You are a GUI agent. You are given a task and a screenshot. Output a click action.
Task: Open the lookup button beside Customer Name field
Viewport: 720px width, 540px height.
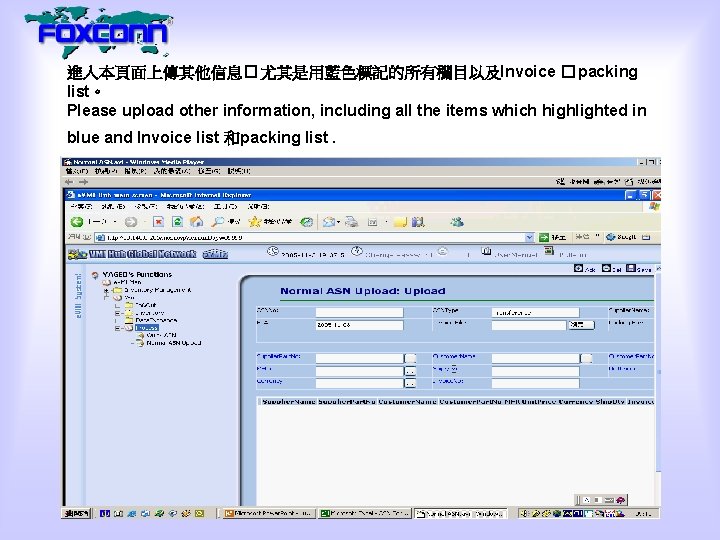point(586,358)
